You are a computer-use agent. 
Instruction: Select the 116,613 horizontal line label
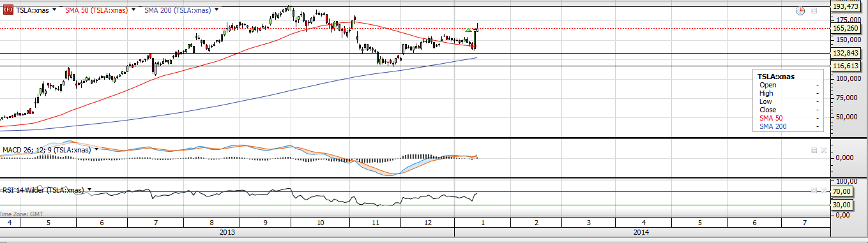pos(846,66)
